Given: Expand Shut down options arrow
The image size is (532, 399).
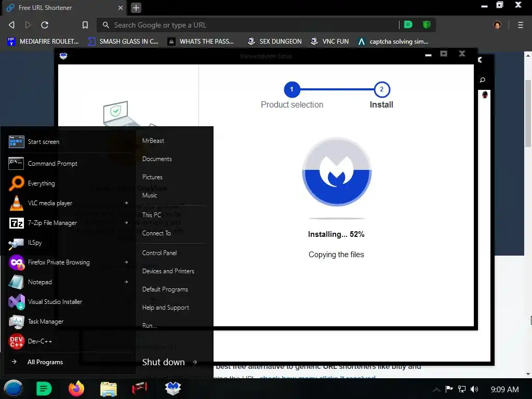Looking at the screenshot, I should 195,362.
